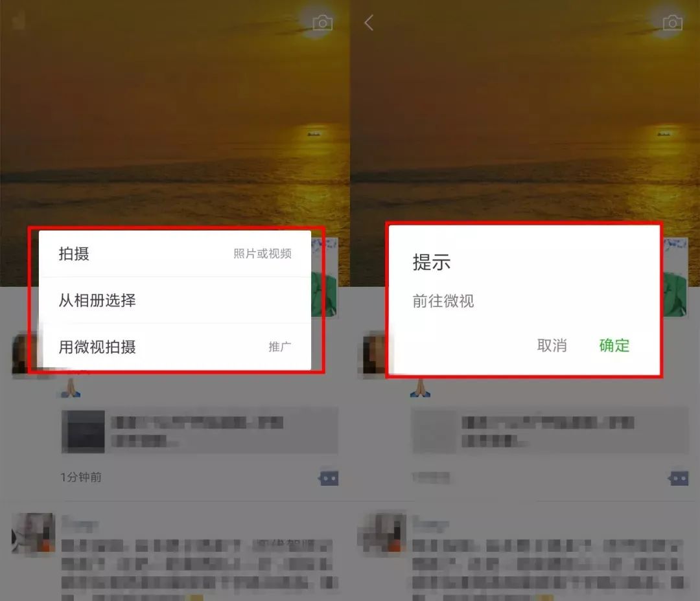Tap the second poster's avatar in left feed
700x601 pixels.
click(x=34, y=533)
